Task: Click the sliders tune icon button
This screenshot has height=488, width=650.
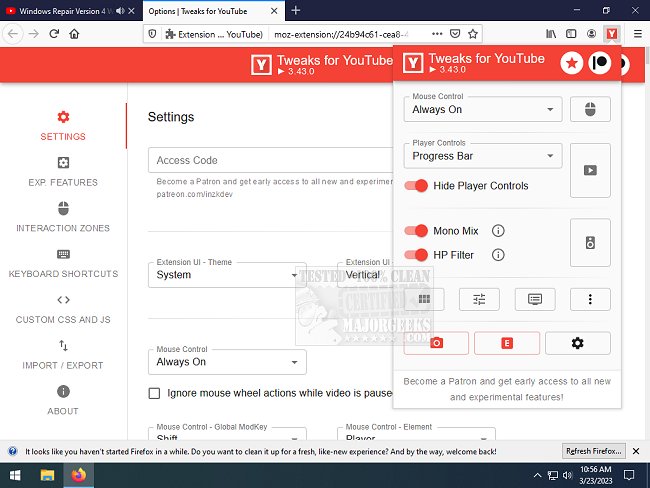Action: click(479, 298)
